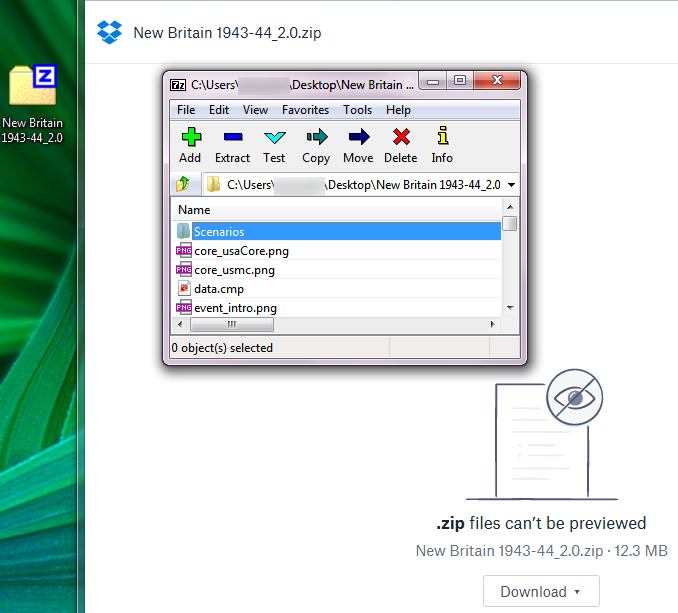Image resolution: width=678 pixels, height=613 pixels.
Task: Open the Edit menu
Action: tap(219, 110)
